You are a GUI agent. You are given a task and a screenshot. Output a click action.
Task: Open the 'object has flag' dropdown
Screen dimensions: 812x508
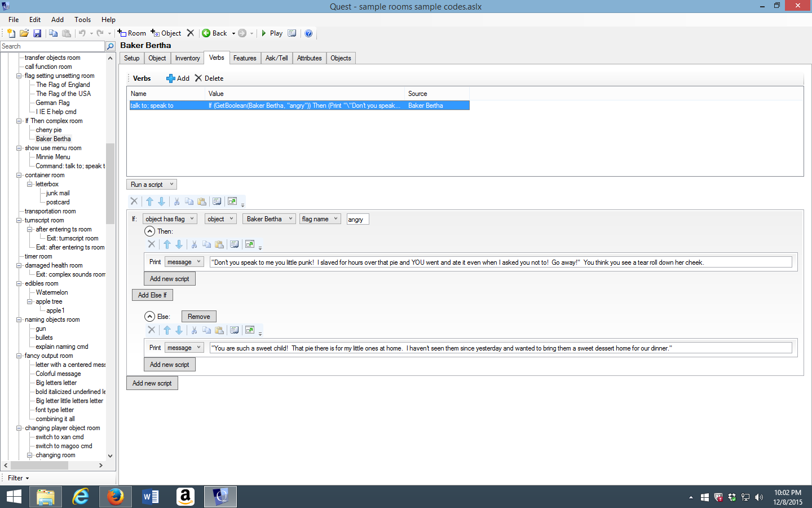(x=169, y=219)
